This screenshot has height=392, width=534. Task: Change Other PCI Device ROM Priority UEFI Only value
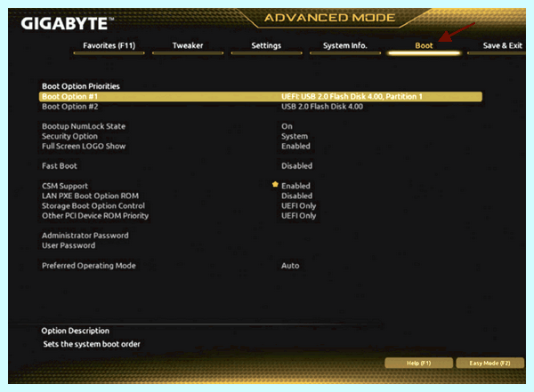pos(298,216)
